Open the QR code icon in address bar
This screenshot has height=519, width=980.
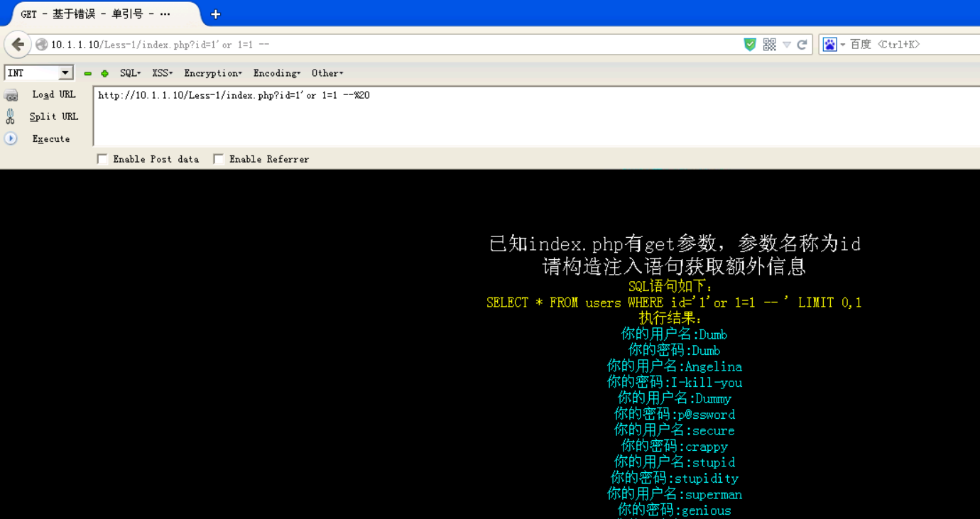point(769,45)
